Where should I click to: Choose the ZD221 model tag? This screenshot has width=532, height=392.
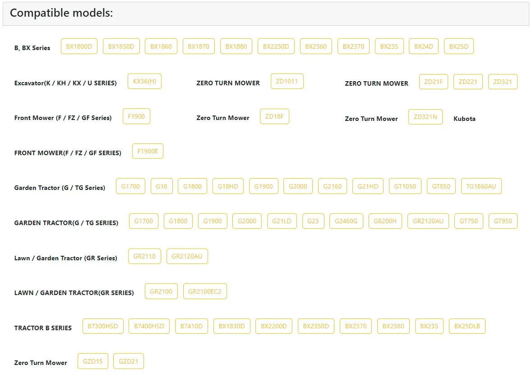pyautogui.click(x=468, y=82)
